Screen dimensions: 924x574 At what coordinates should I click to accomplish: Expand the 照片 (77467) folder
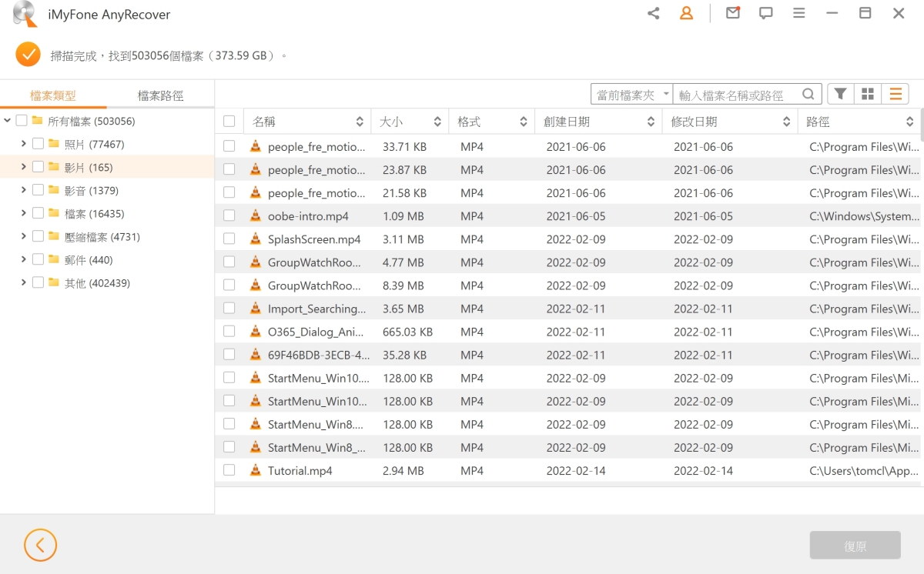pos(24,144)
